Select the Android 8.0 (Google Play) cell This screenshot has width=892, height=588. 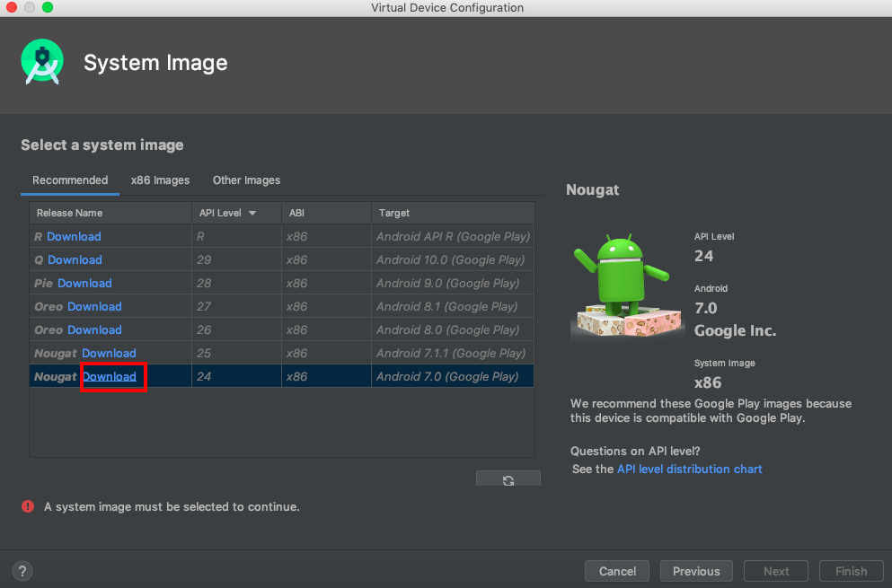[453, 329]
